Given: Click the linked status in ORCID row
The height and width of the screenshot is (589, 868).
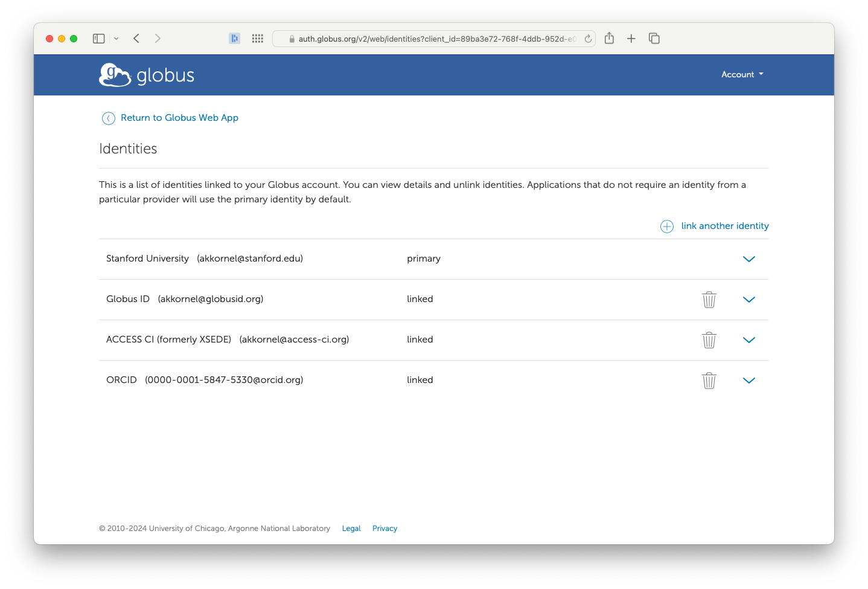Looking at the screenshot, I should click(420, 380).
